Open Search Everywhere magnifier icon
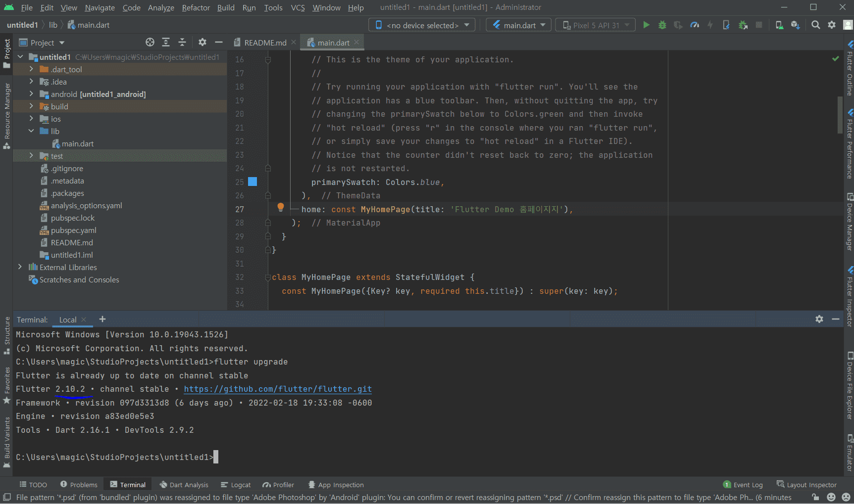 click(x=815, y=25)
